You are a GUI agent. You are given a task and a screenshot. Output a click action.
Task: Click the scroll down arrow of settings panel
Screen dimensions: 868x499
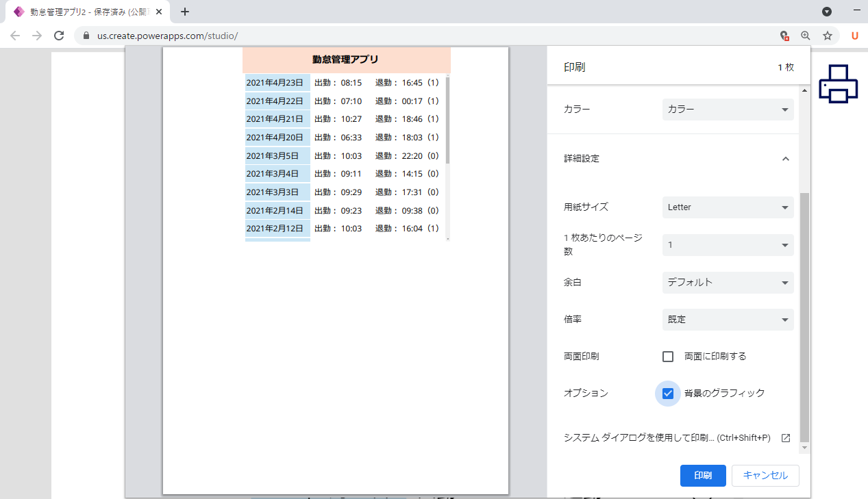click(804, 448)
